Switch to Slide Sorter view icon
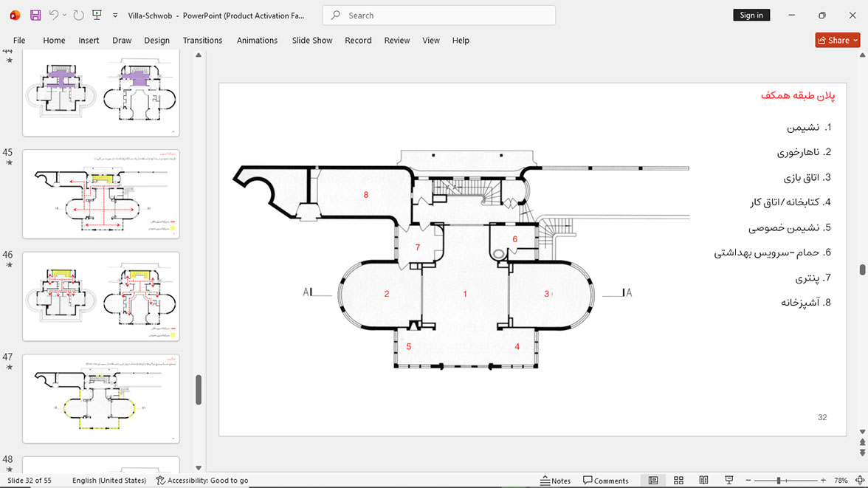The image size is (868, 488). [x=679, y=480]
